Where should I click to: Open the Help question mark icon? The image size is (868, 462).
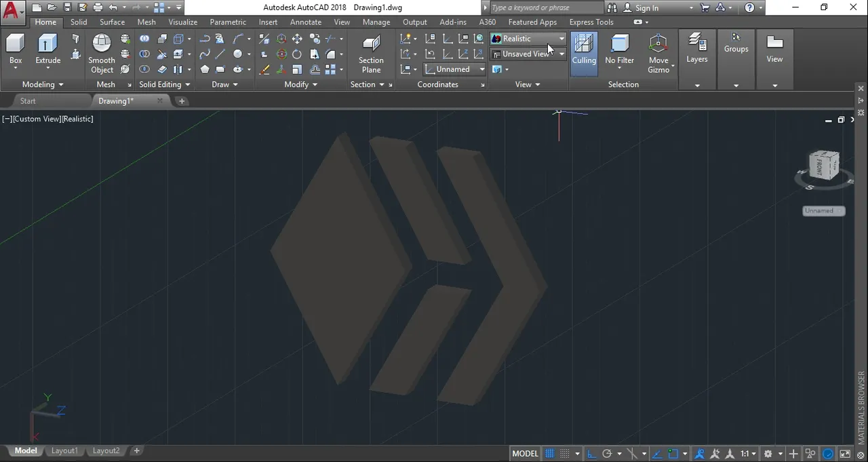749,7
